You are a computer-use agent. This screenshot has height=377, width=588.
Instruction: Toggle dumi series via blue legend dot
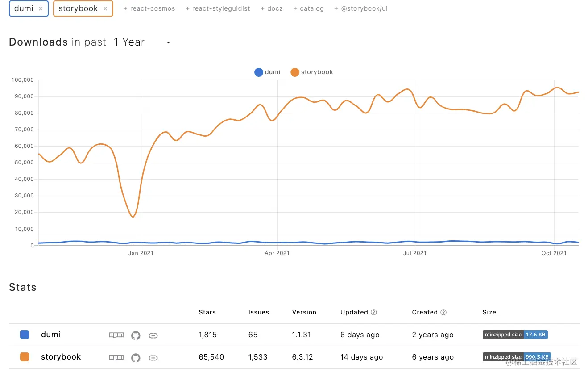pos(258,72)
